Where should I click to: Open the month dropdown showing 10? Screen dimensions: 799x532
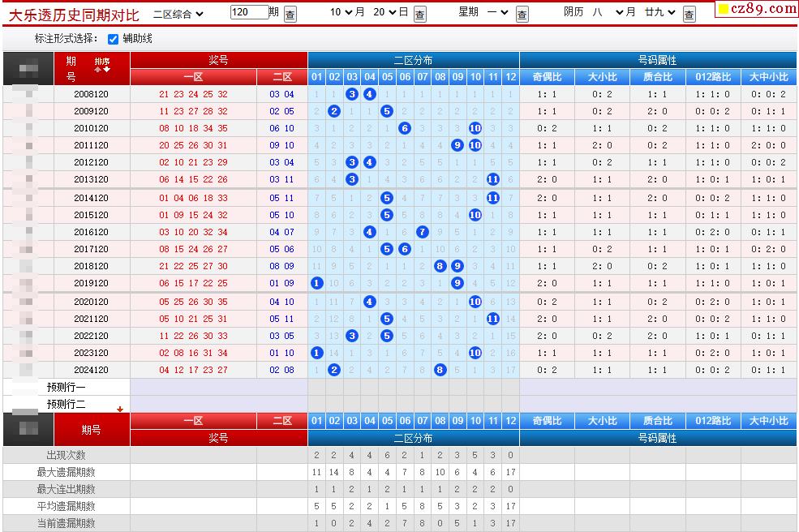point(347,13)
